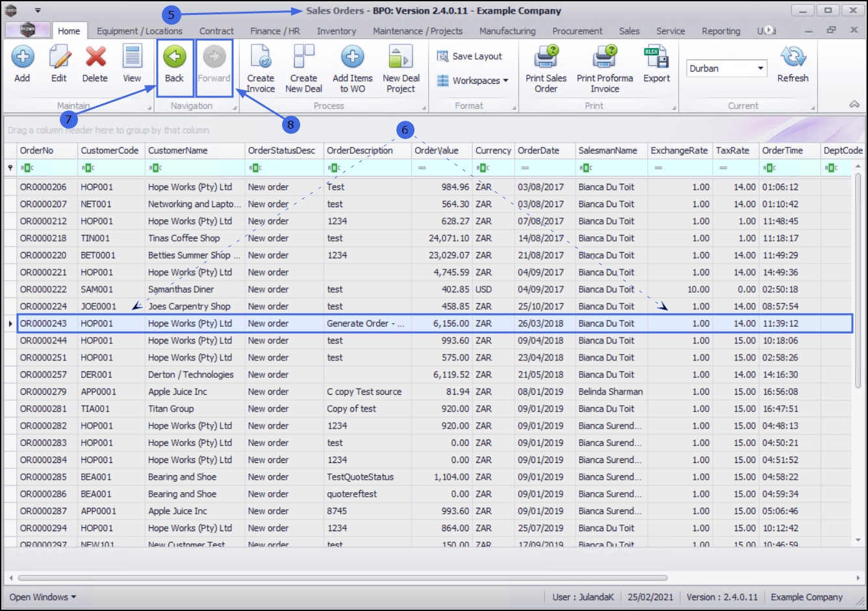
Task: Sort by the OrderTime column header
Action: pos(789,151)
